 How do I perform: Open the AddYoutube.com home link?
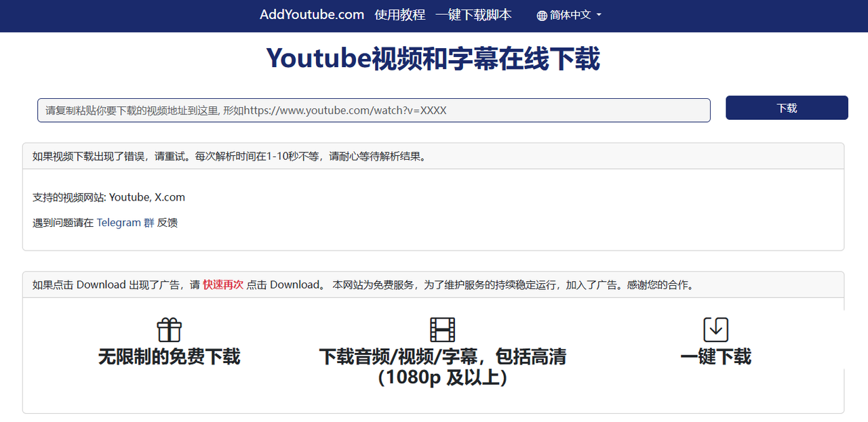click(x=312, y=15)
